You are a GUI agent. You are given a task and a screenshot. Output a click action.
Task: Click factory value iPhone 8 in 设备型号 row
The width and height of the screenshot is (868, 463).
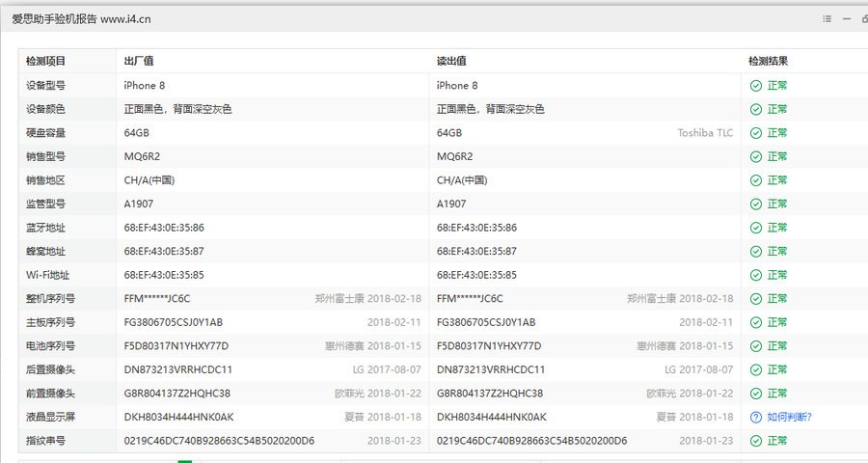point(145,86)
